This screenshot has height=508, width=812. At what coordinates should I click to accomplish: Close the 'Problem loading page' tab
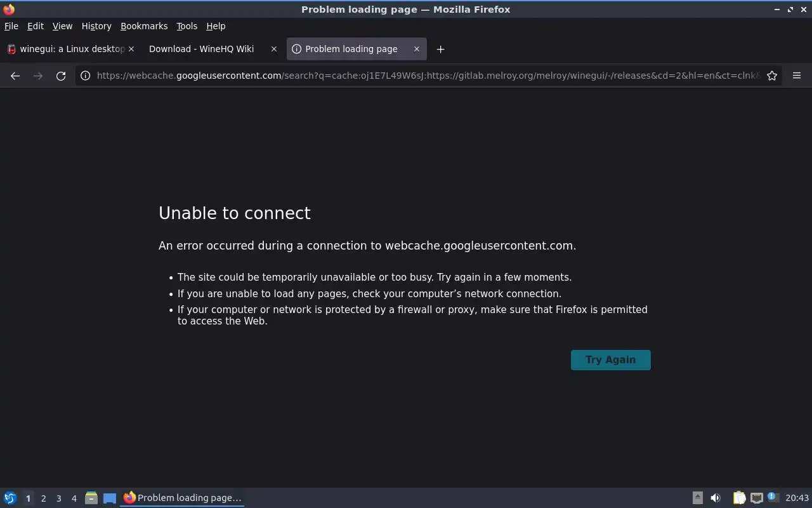[x=417, y=49]
